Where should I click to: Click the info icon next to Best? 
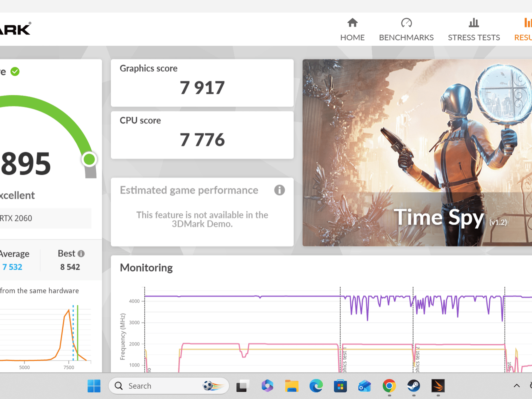point(81,254)
